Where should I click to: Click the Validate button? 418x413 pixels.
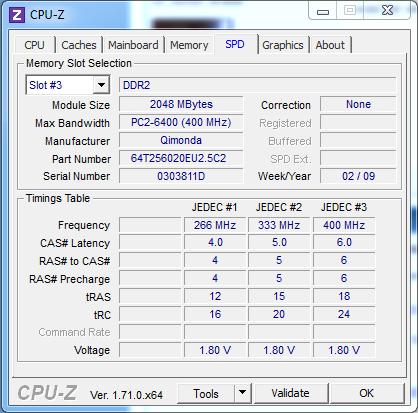coord(290,393)
